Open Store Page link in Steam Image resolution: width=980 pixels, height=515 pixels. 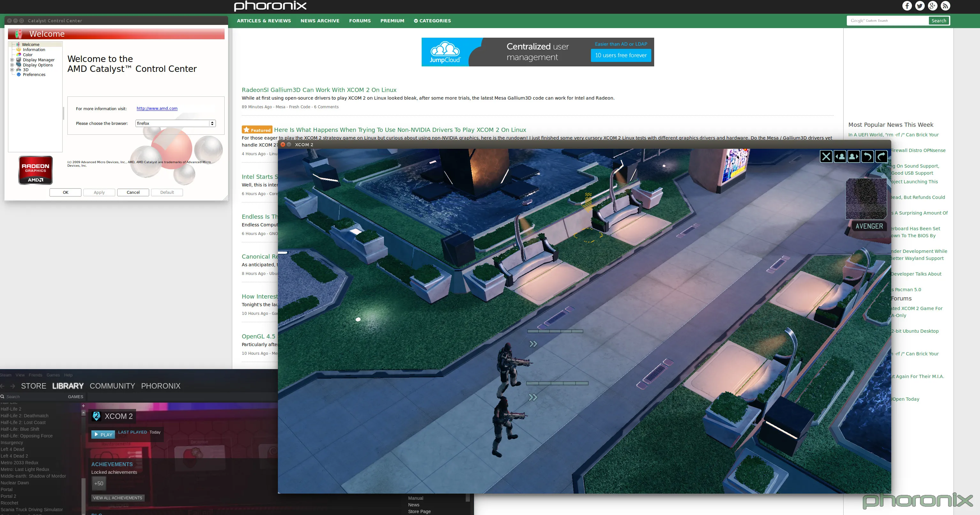point(419,511)
